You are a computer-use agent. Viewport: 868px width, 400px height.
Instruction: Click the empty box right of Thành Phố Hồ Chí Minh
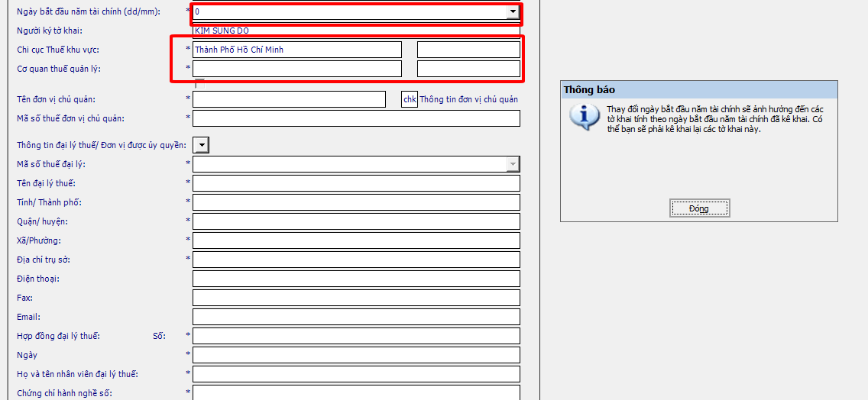(x=468, y=50)
